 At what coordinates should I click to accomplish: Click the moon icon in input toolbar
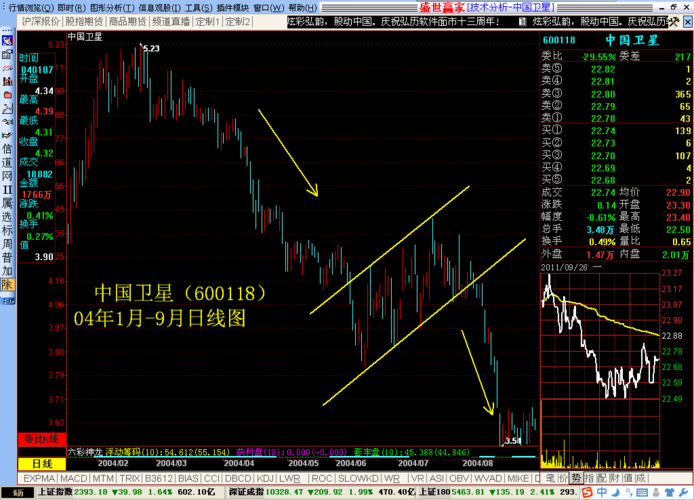pyautogui.click(x=616, y=492)
